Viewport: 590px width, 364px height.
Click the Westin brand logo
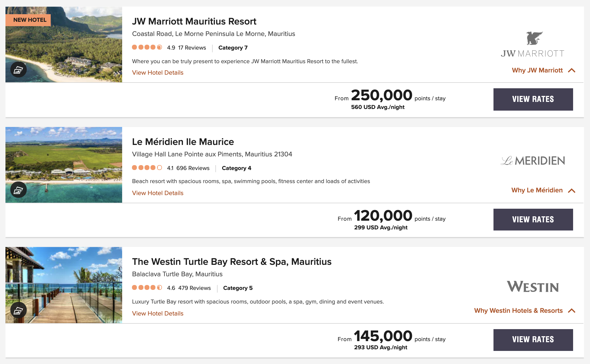tap(533, 287)
